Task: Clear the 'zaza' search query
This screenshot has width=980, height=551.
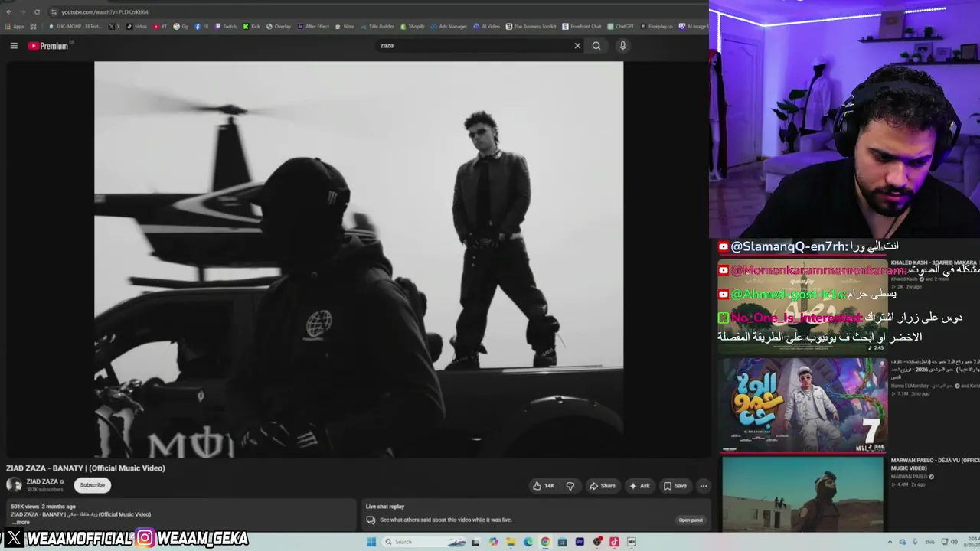Action: tap(577, 46)
